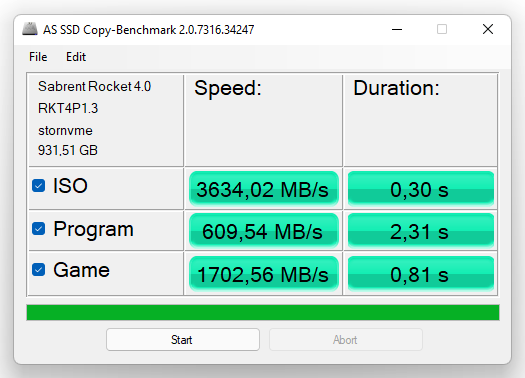Minimize the AS SSD Copy-Benchmark window
The width and height of the screenshot is (525, 378).
click(x=397, y=29)
